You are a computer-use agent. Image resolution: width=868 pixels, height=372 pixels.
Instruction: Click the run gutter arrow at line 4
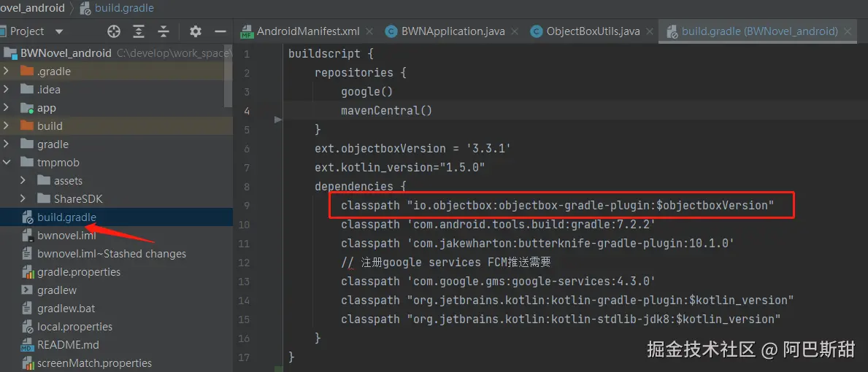[278, 119]
